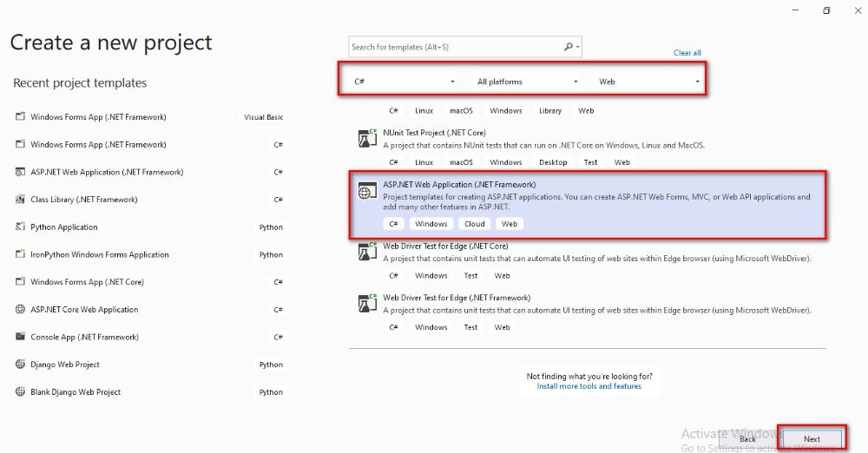Viewport: 868px width, 453px height.
Task: Select Web Driver Test for Edge (.NET Framework) title
Action: point(457,298)
